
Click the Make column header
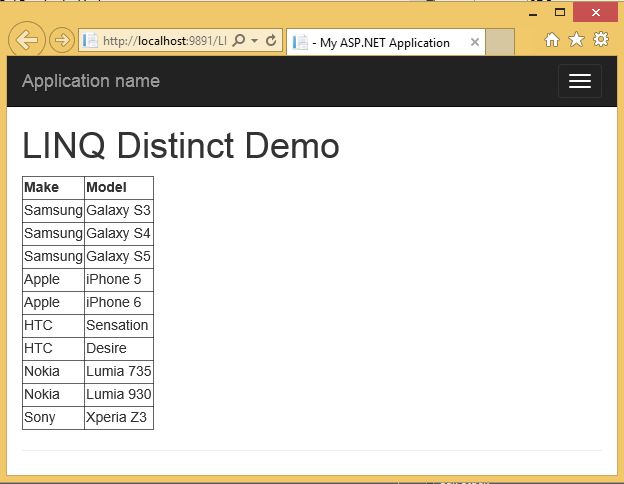(53, 187)
